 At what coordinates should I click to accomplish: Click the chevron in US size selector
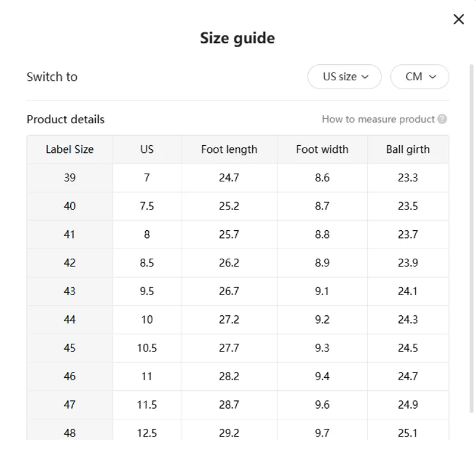pyautogui.click(x=365, y=77)
